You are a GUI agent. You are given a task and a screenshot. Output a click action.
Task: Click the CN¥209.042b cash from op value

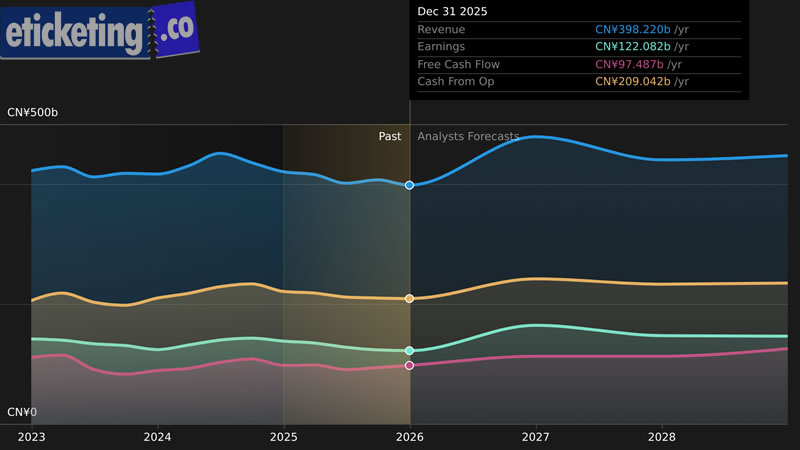point(633,82)
